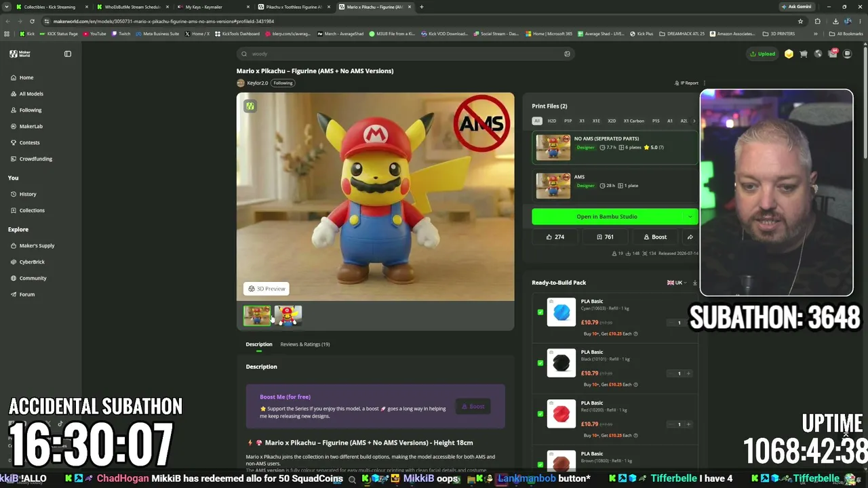Open the UK region dropdown
This screenshot has height=488, width=868.
click(x=677, y=283)
